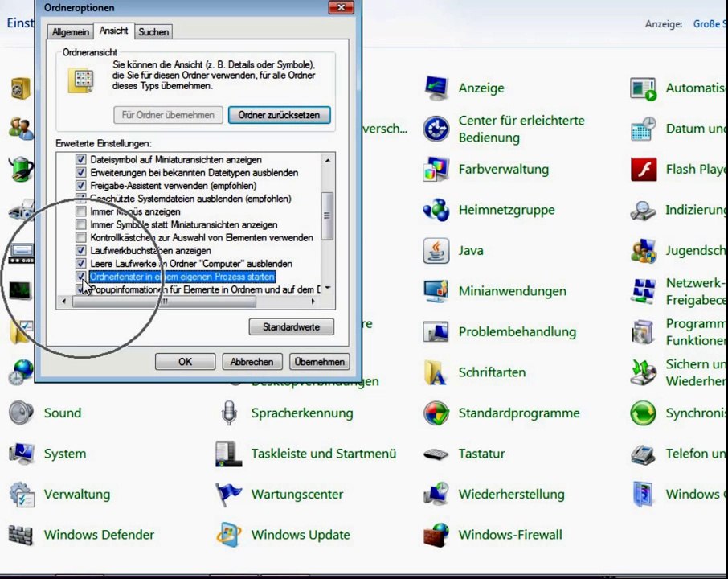Open the Taskleiste und Startmenü icon
The image size is (728, 579).
pyautogui.click(x=229, y=454)
